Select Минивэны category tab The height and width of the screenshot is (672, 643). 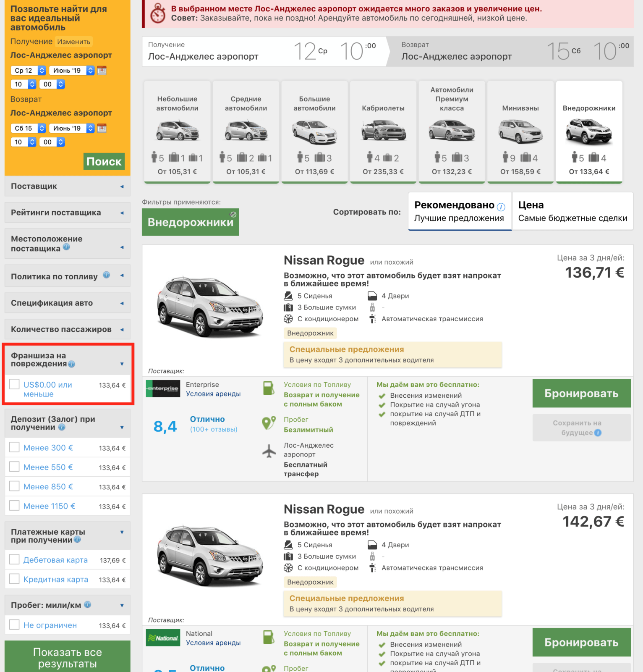point(520,132)
